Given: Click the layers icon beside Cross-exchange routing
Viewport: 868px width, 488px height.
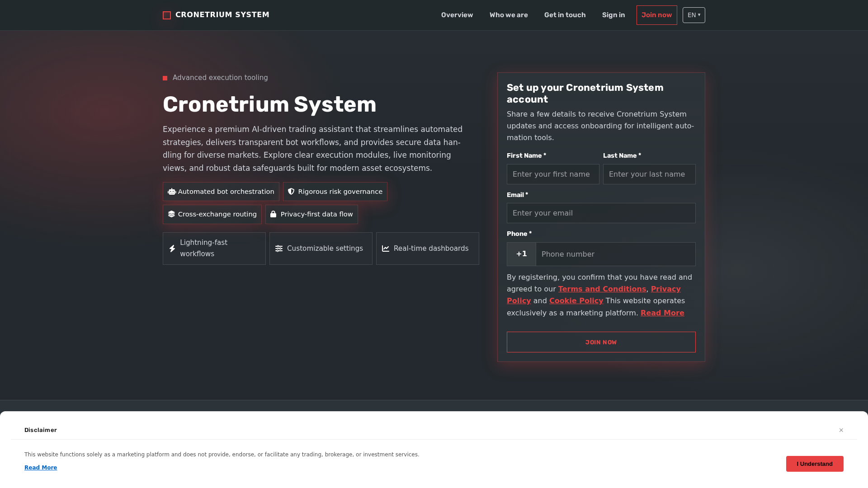Looking at the screenshot, I should click(171, 214).
